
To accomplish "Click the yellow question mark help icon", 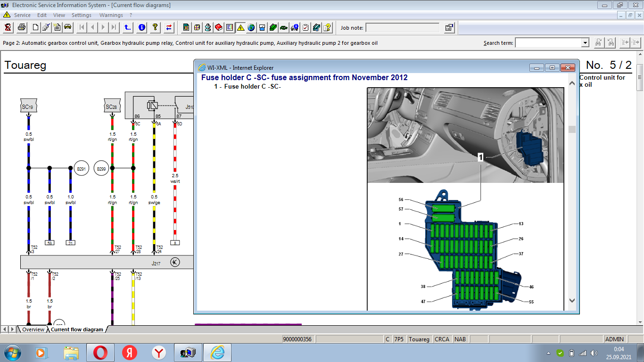I will [155, 27].
